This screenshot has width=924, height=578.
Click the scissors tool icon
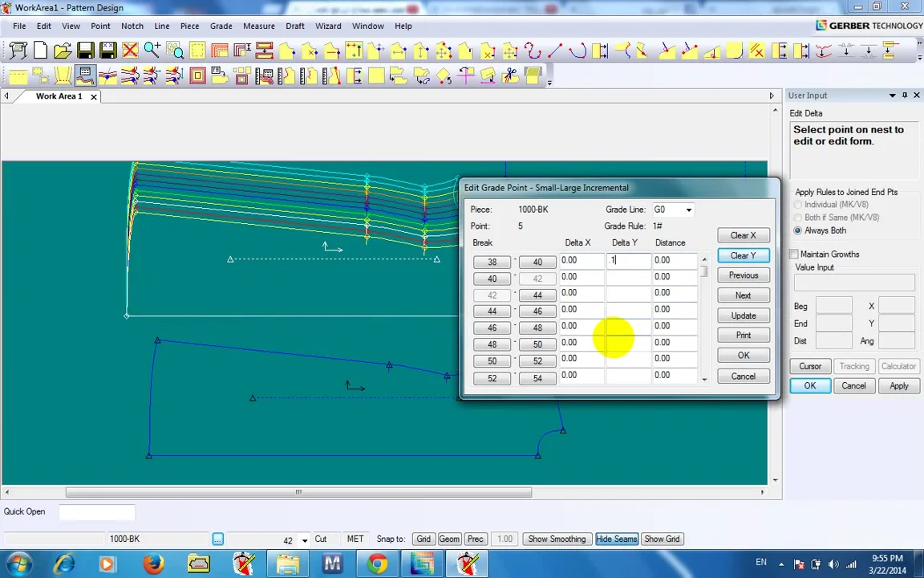pyautogui.click(x=510, y=76)
